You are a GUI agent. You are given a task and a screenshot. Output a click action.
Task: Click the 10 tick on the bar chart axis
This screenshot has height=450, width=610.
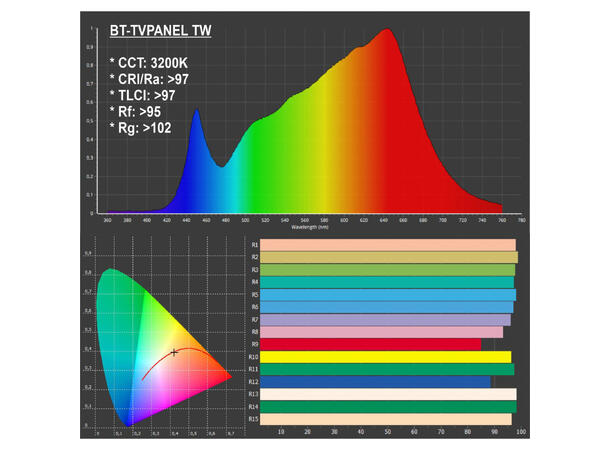(281, 432)
